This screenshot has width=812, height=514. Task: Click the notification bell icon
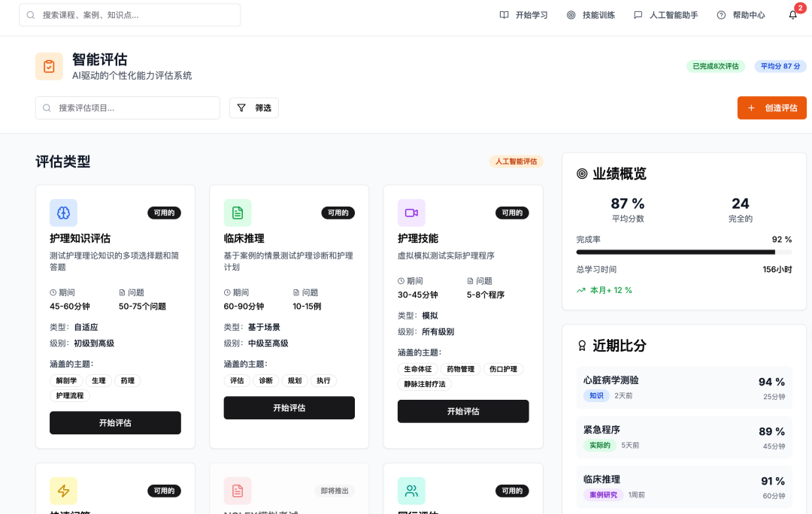coord(792,15)
